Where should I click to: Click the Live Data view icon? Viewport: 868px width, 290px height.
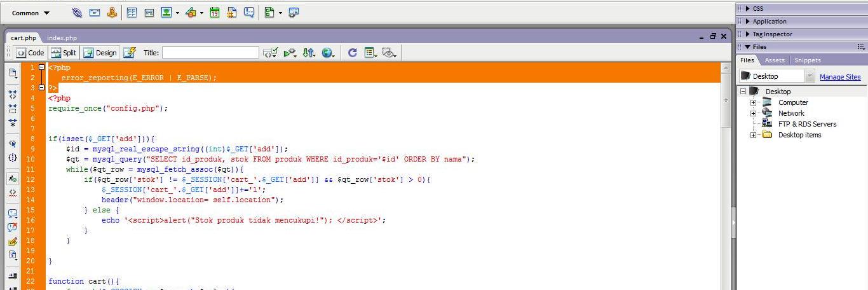130,53
